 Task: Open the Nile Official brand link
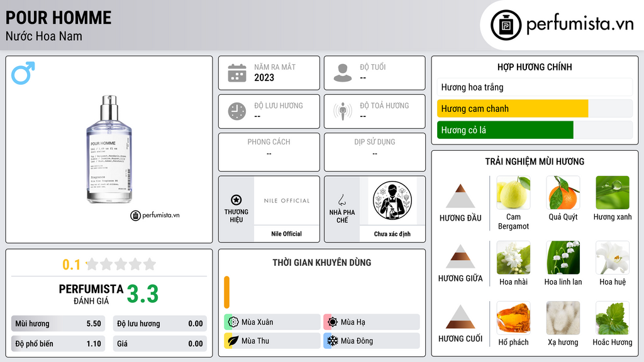(x=286, y=234)
